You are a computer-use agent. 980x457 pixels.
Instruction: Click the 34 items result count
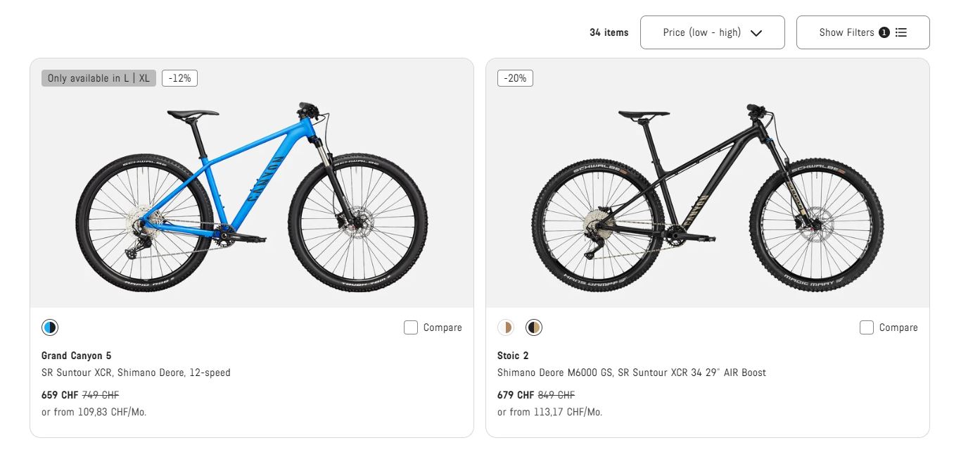pos(609,32)
